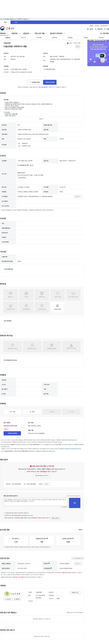The image size is (109, 644).
Task: Click the 채용정보 더보기 company button
Action: coord(75,592)
